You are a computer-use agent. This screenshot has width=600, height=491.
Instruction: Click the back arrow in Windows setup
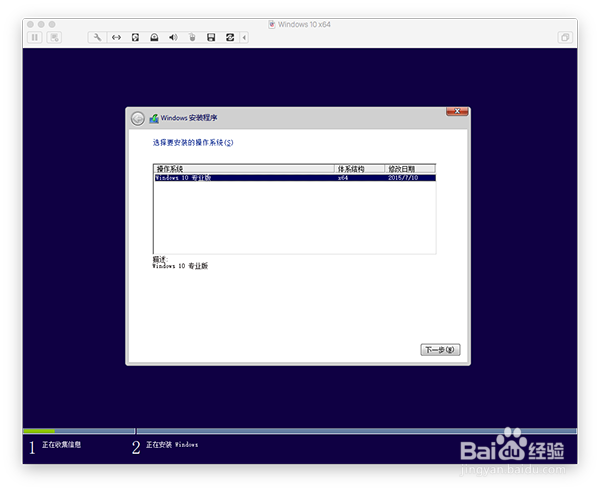pyautogui.click(x=138, y=118)
